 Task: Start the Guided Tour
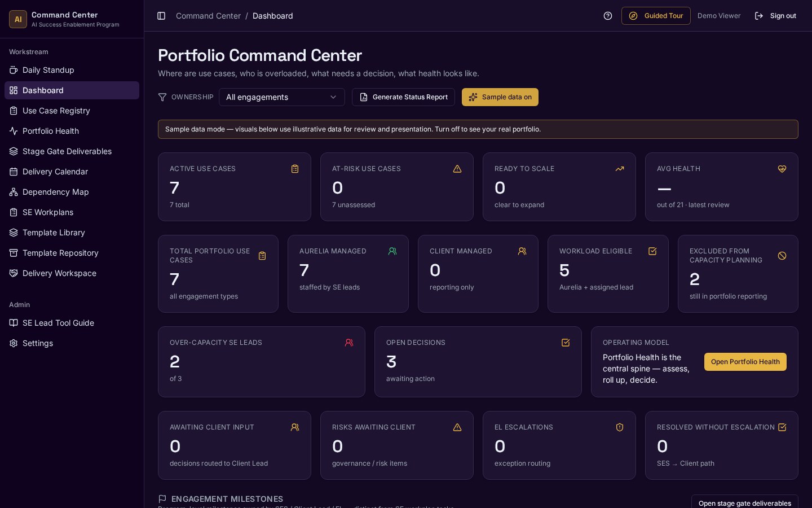pos(656,16)
